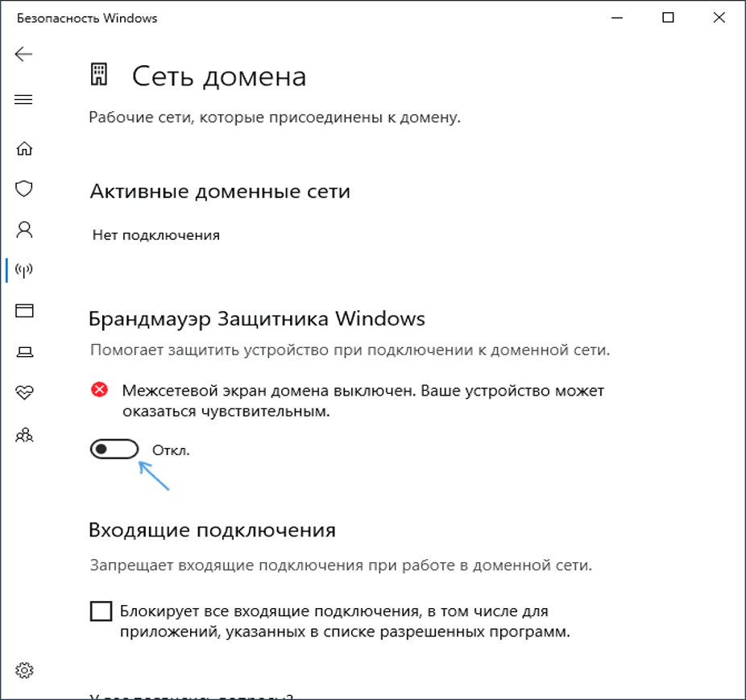
Task: Close the Windows Security window
Action: (719, 18)
